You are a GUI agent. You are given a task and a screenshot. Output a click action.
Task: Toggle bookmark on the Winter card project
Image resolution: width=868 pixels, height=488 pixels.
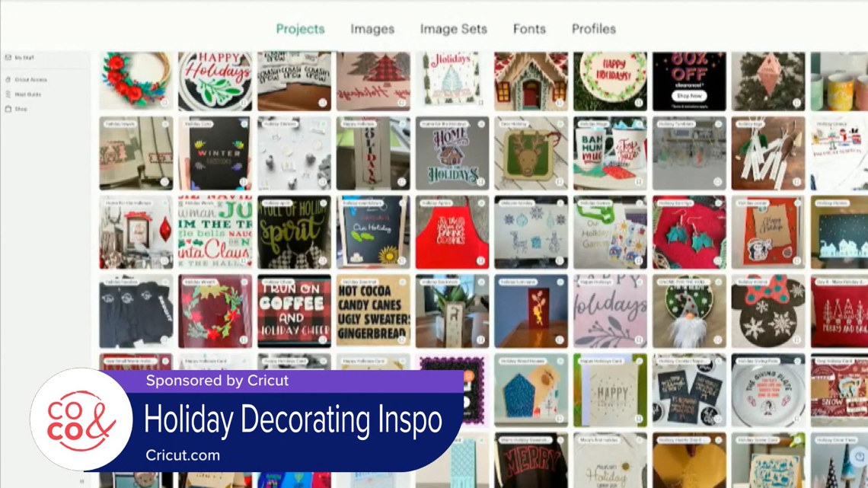(x=243, y=181)
